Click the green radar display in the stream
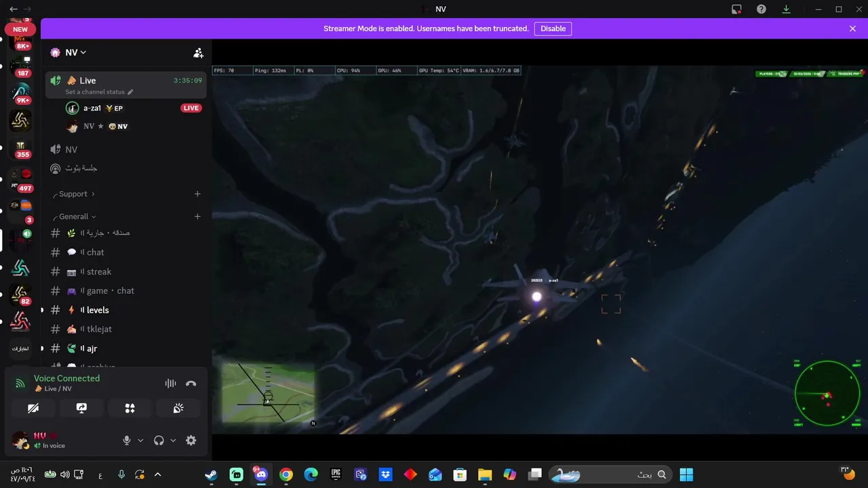Screen dimensions: 868x488 (x=827, y=394)
